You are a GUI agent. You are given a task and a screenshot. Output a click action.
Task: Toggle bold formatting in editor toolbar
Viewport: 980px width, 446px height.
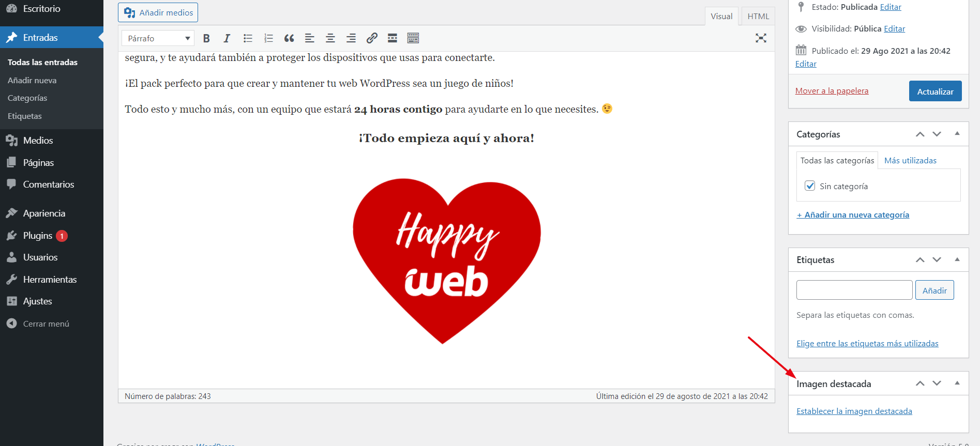(206, 38)
